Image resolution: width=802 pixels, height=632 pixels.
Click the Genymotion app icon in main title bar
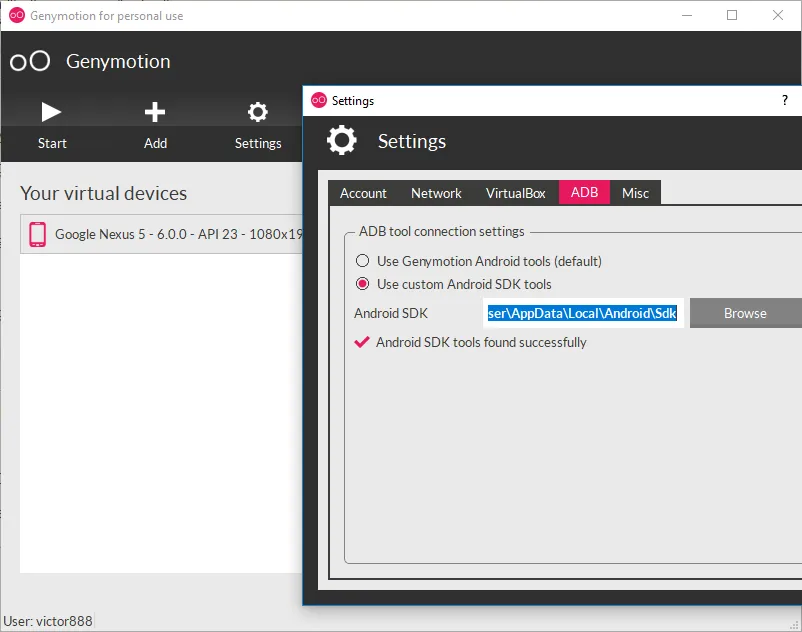(x=17, y=15)
